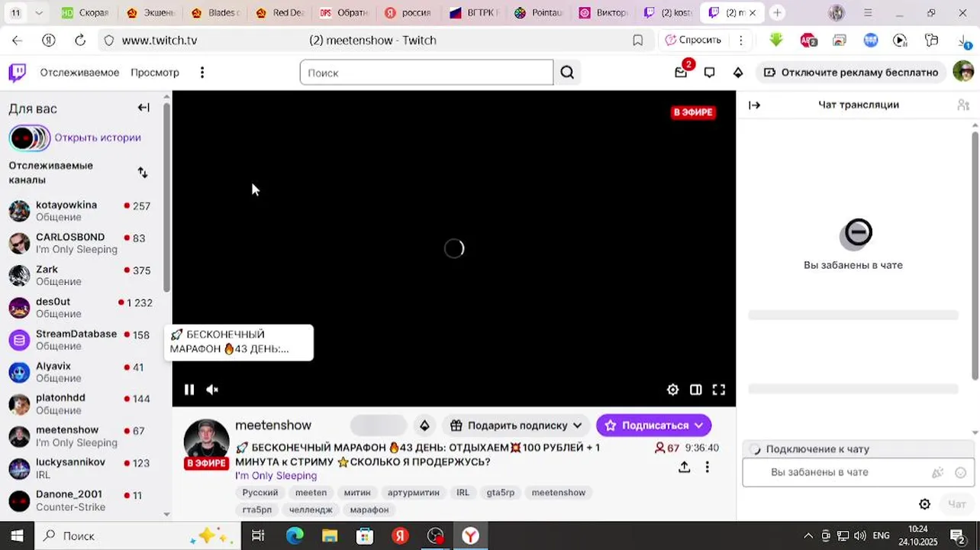Toggle theatre mode in the player
The image size is (980, 550).
tap(695, 390)
